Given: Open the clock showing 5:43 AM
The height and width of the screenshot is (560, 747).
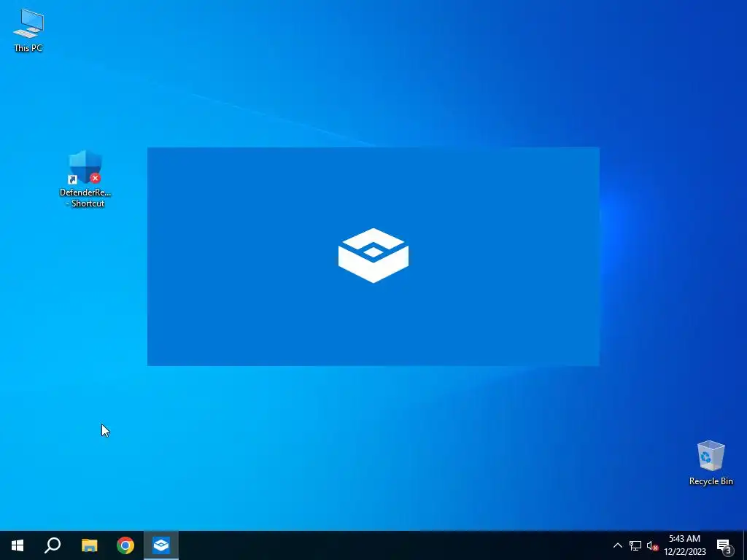Looking at the screenshot, I should [x=684, y=545].
